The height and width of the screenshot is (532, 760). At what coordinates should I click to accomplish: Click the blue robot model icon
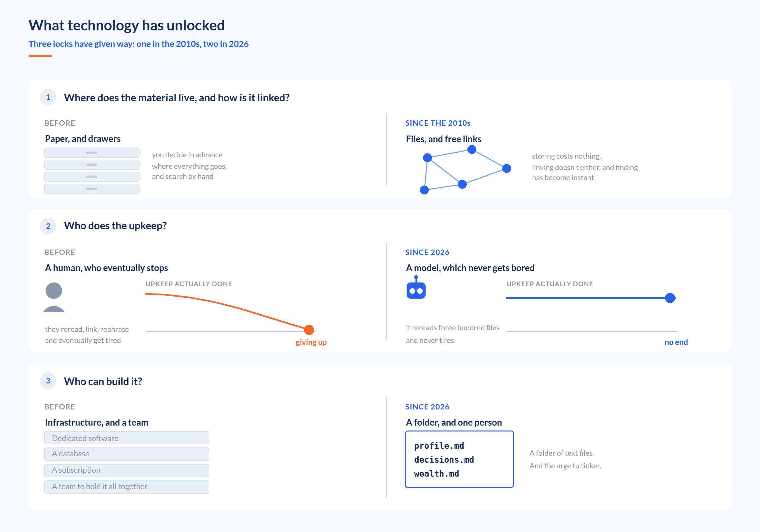click(416, 288)
